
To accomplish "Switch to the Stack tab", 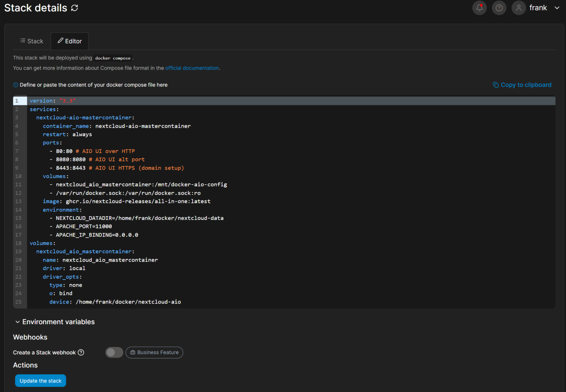I will (31, 41).
